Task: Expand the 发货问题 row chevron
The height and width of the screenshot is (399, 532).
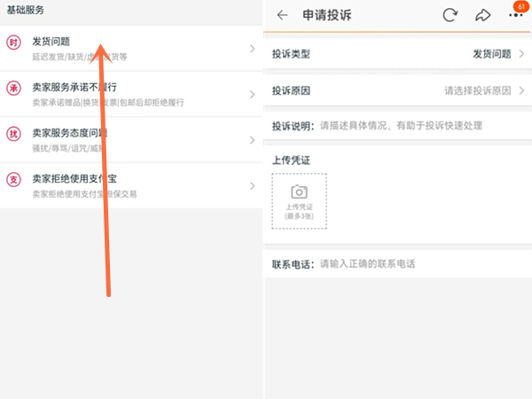Action: coord(252,48)
